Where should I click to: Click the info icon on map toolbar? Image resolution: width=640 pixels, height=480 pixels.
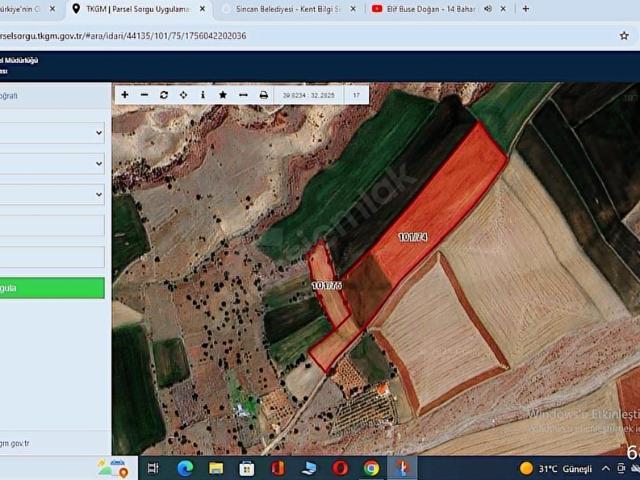tap(203, 95)
